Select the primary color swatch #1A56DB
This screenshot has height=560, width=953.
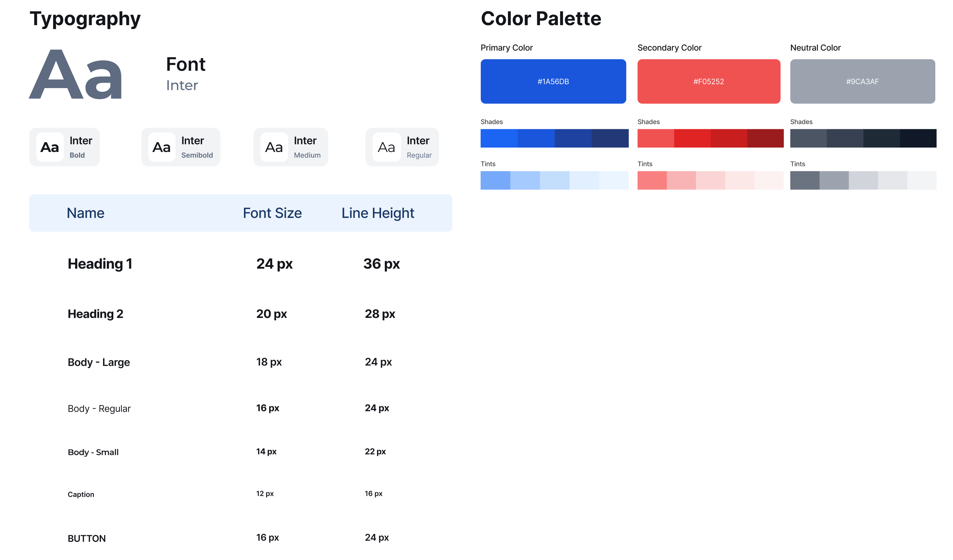point(553,81)
